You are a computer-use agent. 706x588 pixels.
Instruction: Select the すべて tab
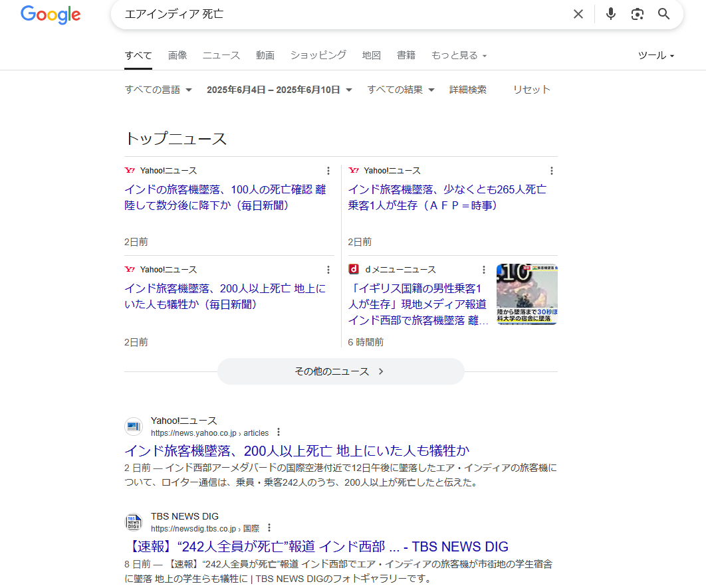point(138,55)
